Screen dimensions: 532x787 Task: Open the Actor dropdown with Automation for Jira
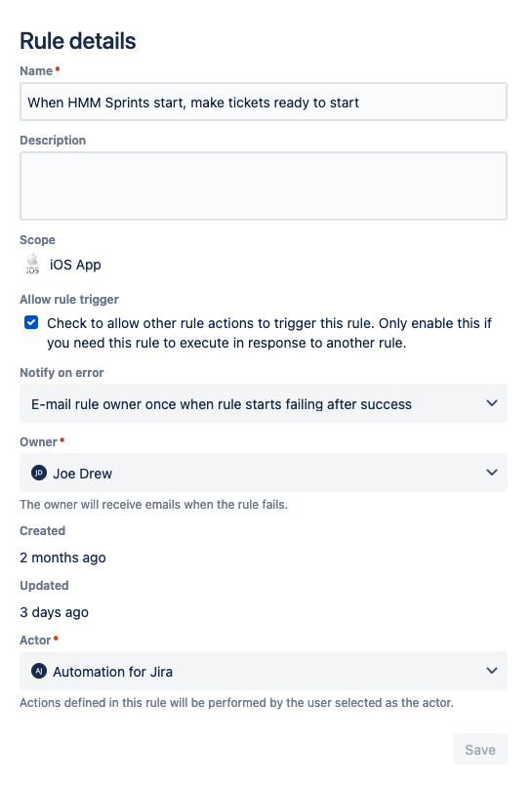point(264,671)
